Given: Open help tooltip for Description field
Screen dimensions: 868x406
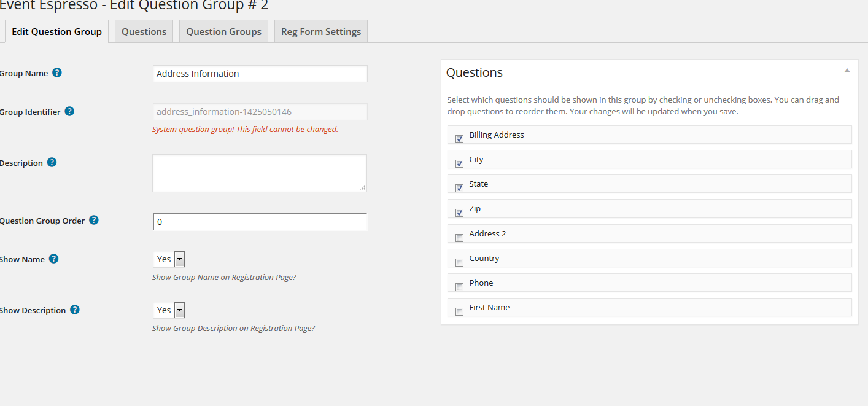Looking at the screenshot, I should pos(52,162).
